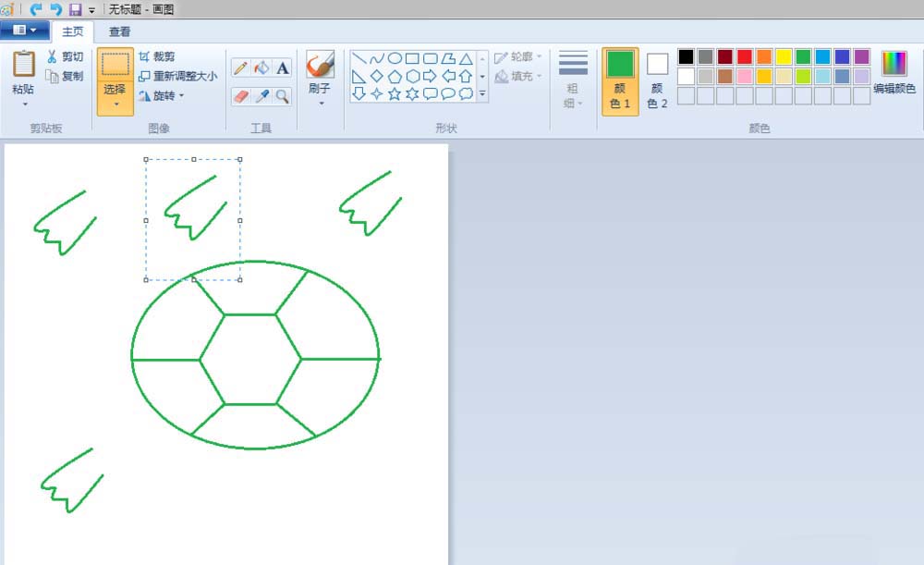The width and height of the screenshot is (924, 565).
Task: Open 重新调整大小 resize dialog
Action: [x=178, y=76]
